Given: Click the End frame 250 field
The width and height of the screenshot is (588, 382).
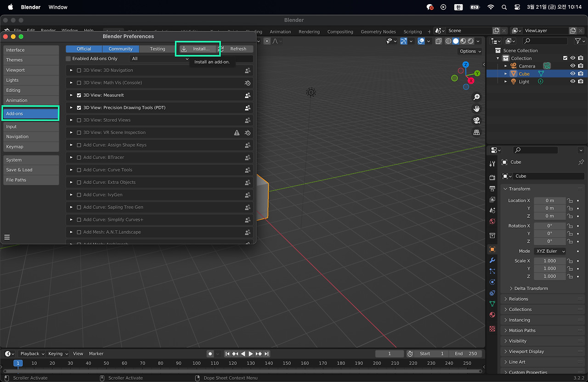Looking at the screenshot, I should (466, 353).
